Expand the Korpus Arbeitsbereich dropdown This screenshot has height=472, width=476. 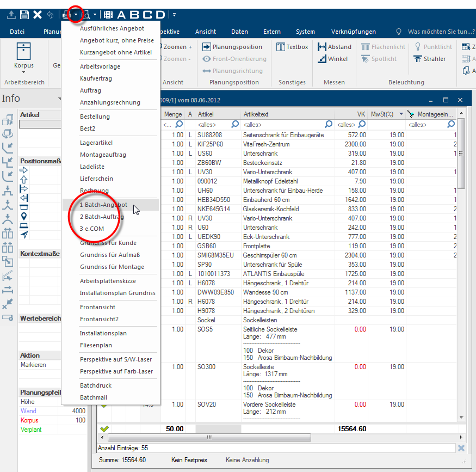click(24, 72)
